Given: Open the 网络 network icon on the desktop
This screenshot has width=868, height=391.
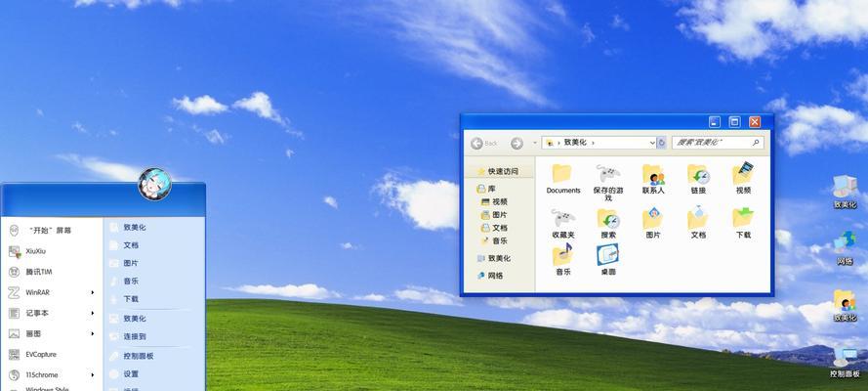Looking at the screenshot, I should pyautogui.click(x=845, y=248).
